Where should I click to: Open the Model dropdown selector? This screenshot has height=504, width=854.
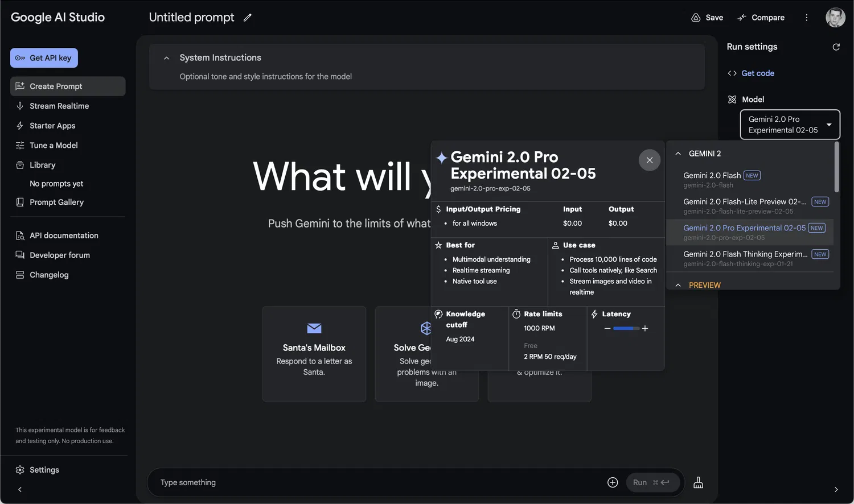tap(790, 125)
